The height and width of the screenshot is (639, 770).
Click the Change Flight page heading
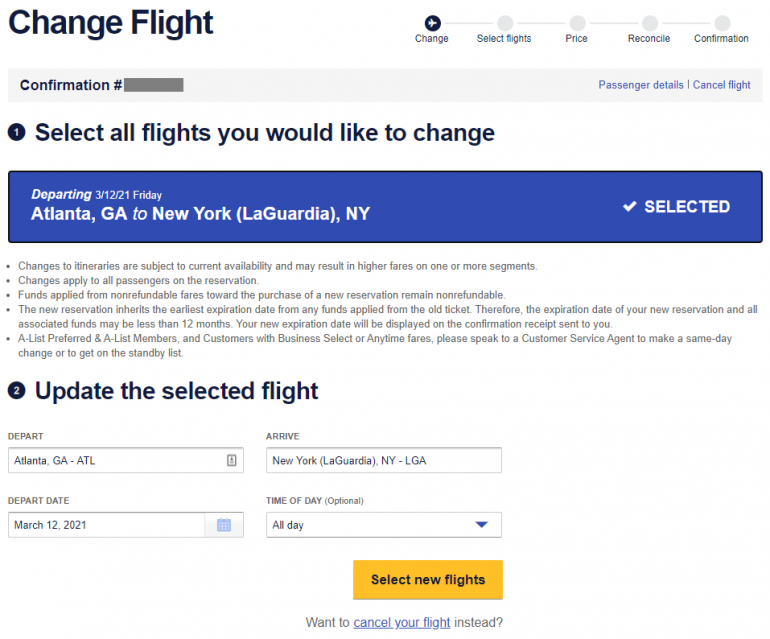(111, 23)
